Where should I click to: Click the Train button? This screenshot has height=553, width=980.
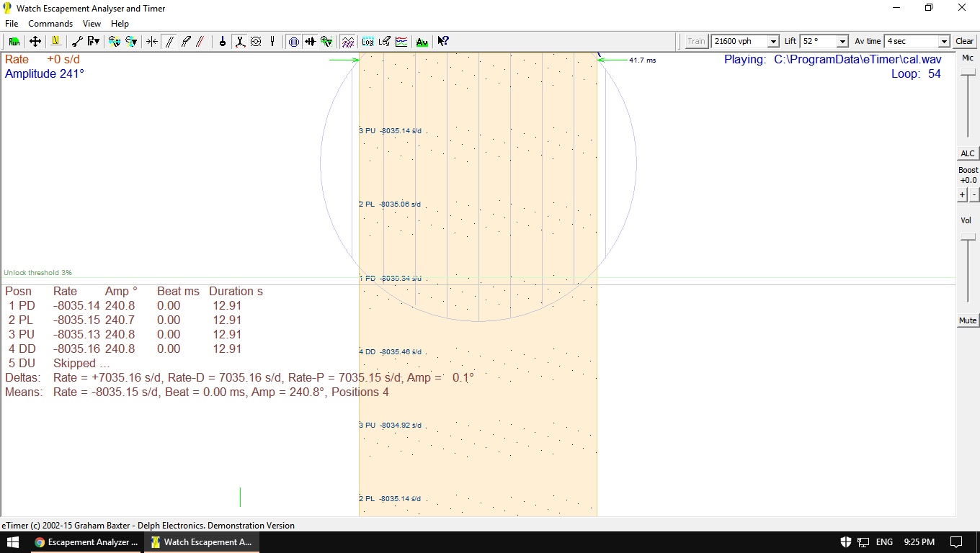tap(696, 41)
